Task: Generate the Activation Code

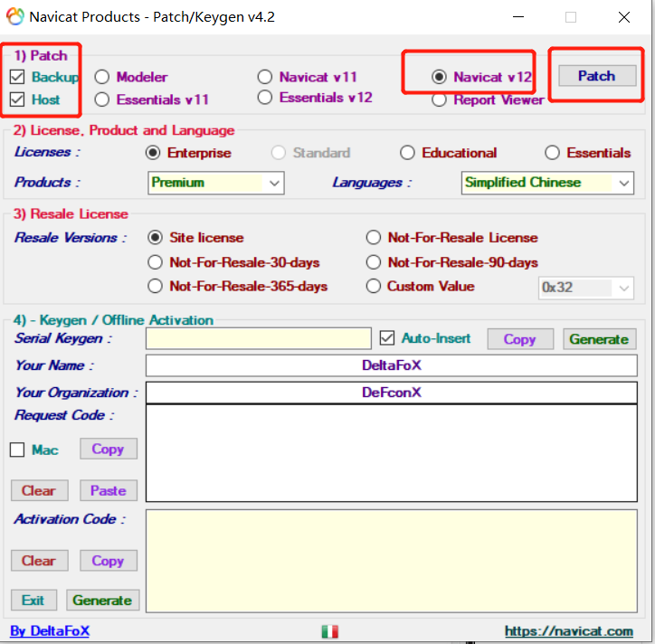Action: (x=103, y=601)
